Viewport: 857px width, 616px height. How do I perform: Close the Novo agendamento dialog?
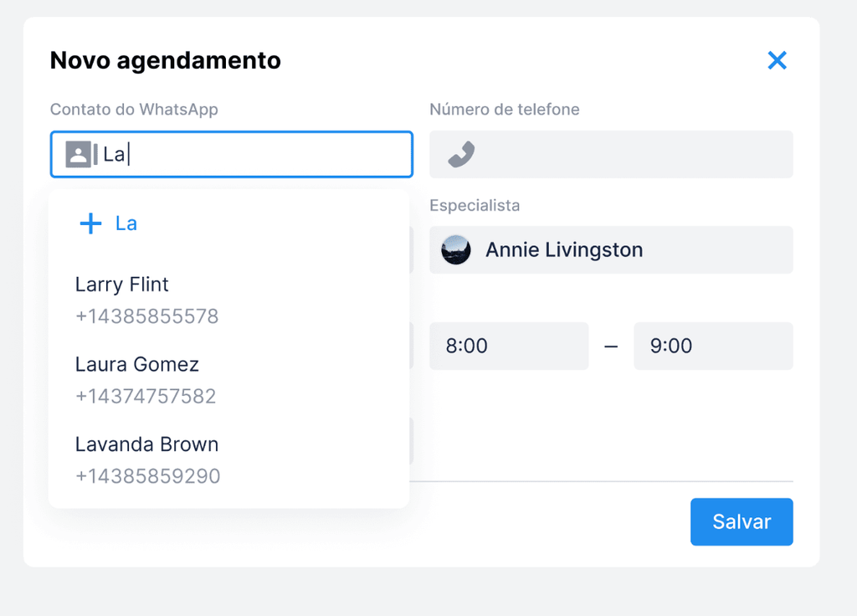coord(777,60)
